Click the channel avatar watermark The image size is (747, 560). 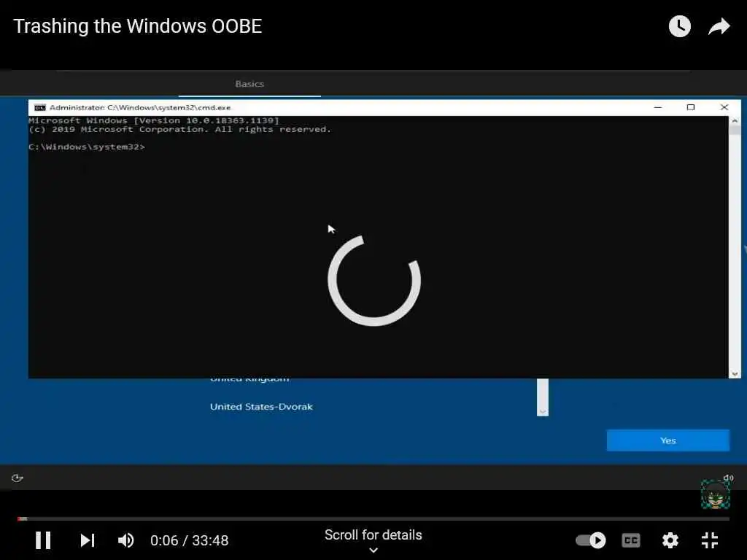click(715, 495)
